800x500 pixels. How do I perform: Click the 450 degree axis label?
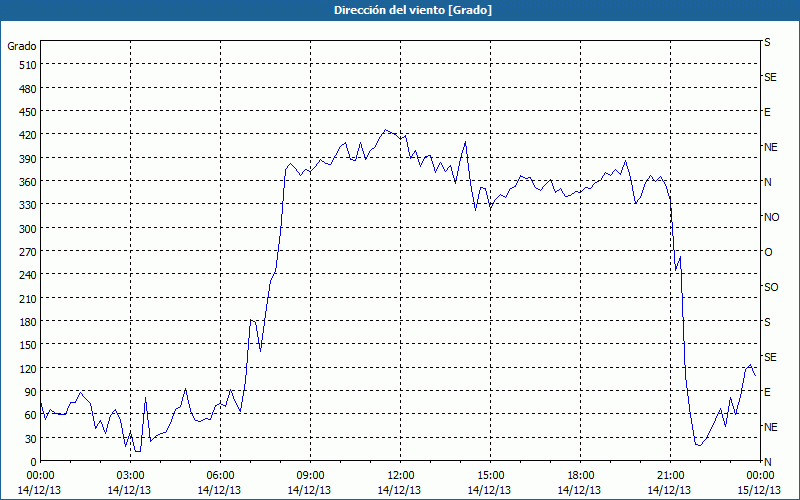point(28,112)
